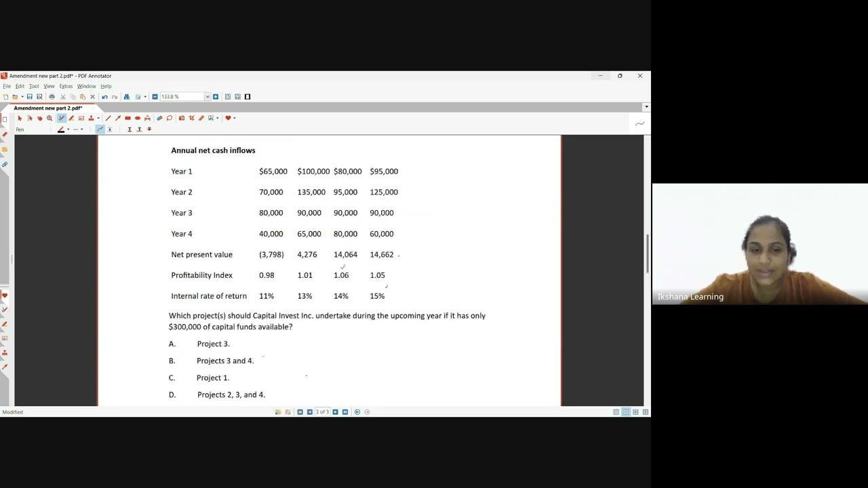This screenshot has height=488, width=868.
Task: Enable the continuous page layout view
Action: [626, 411]
